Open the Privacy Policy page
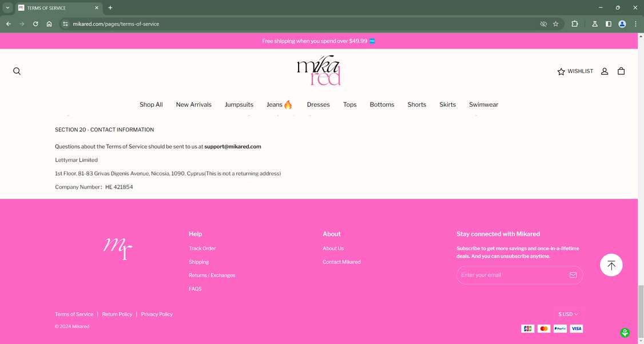This screenshot has width=644, height=344. (157, 314)
